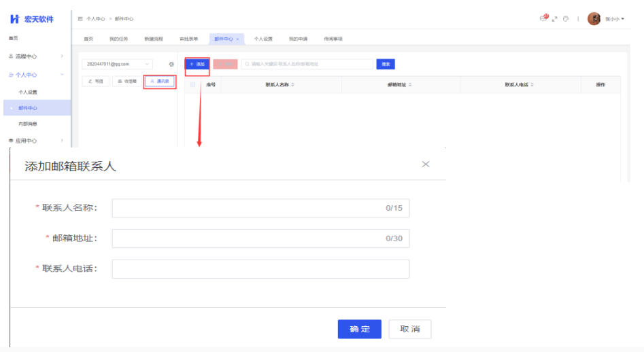Click the 邮箱地址 input field in dialog

[x=260, y=239]
